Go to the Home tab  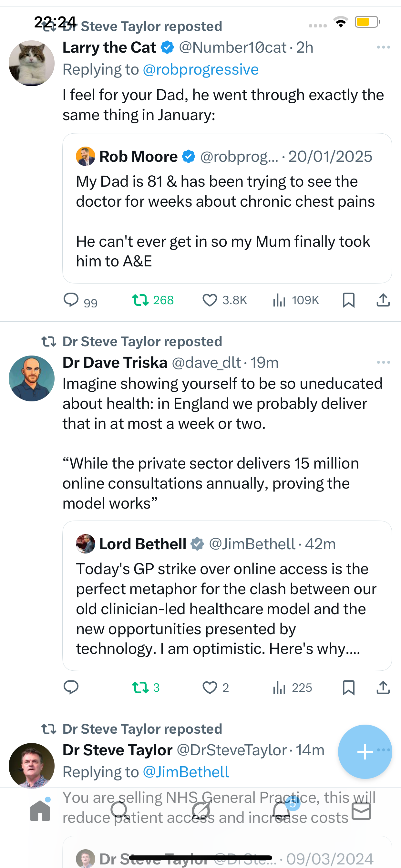[40, 811]
